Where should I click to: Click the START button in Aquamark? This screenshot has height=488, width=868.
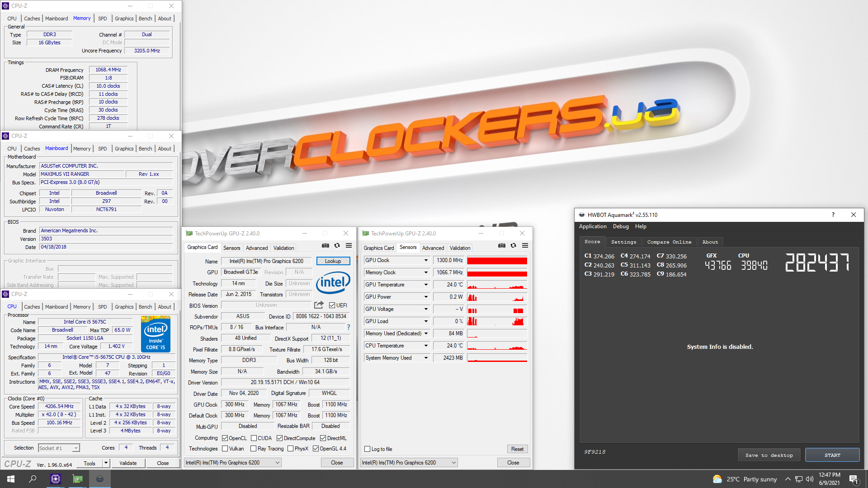pyautogui.click(x=832, y=455)
